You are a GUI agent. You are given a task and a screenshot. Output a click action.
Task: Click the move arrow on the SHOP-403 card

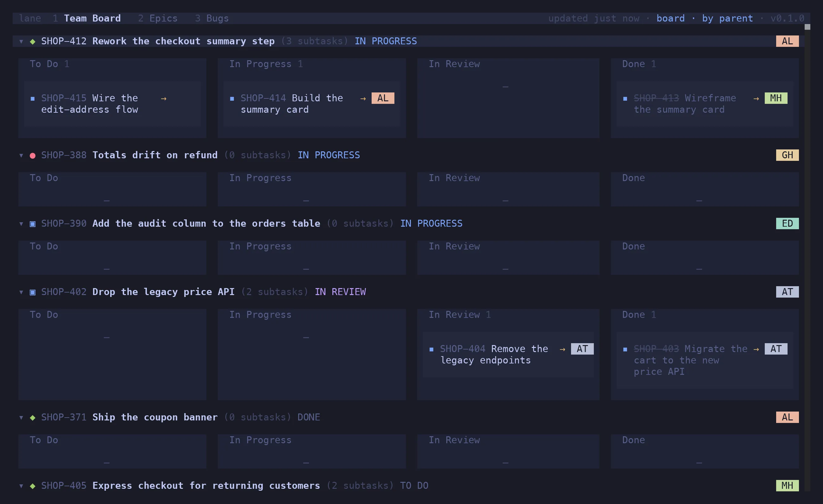tap(756, 350)
